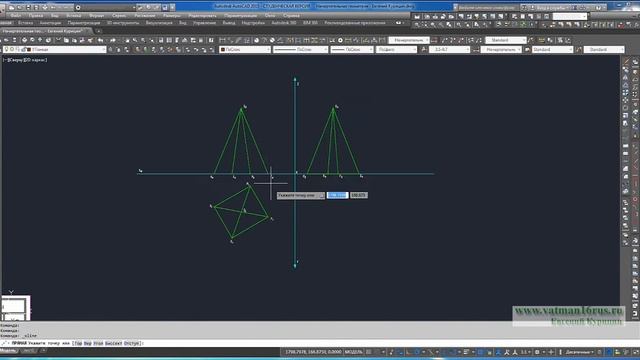The image size is (640, 360).
Task: Toggle ortho mode in the status bar
Action: 409,352
